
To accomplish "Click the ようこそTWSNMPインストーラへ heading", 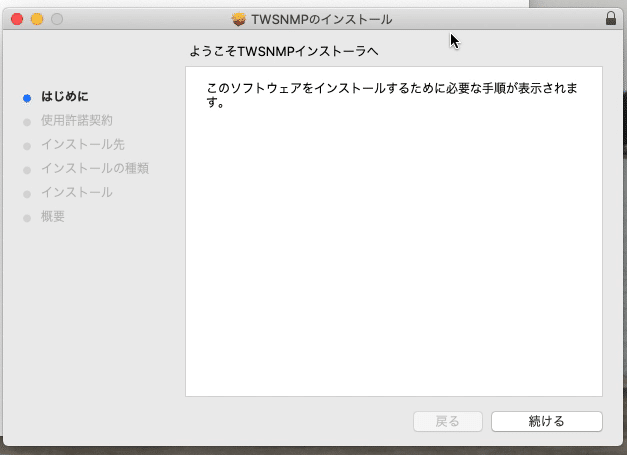I will pos(284,51).
